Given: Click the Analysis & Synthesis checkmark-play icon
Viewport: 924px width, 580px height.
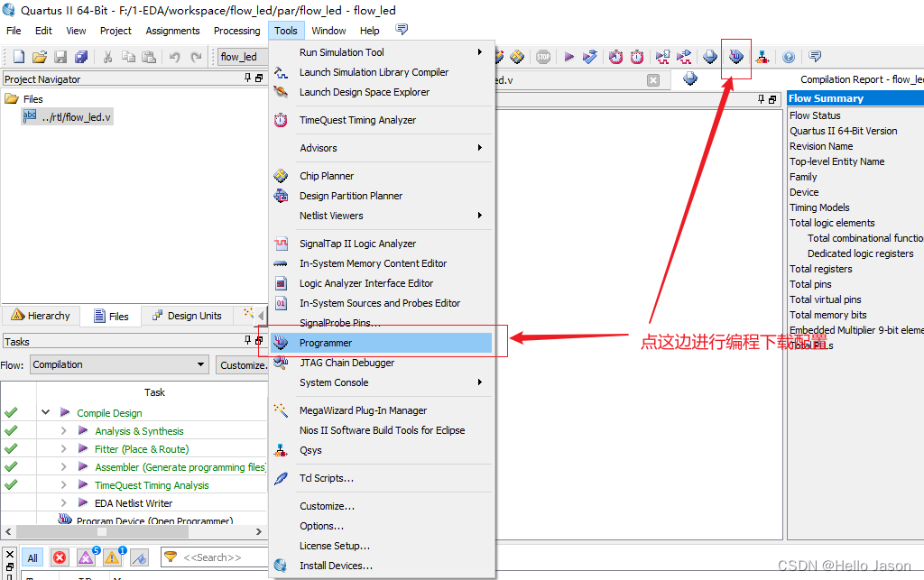Looking at the screenshot, I should tap(589, 57).
